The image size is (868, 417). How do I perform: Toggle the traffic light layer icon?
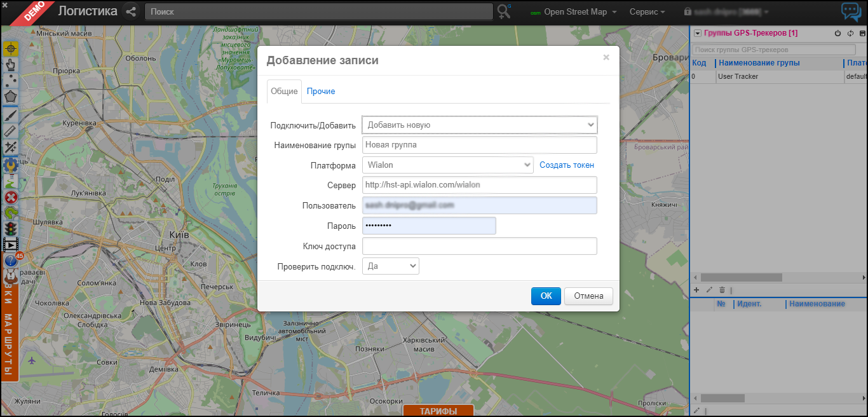click(11, 228)
